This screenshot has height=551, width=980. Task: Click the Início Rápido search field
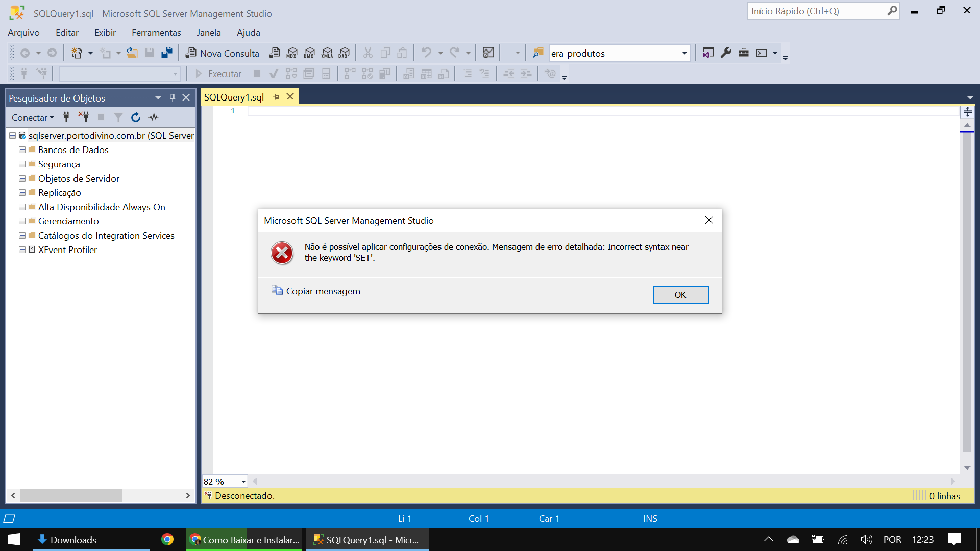tap(816, 11)
